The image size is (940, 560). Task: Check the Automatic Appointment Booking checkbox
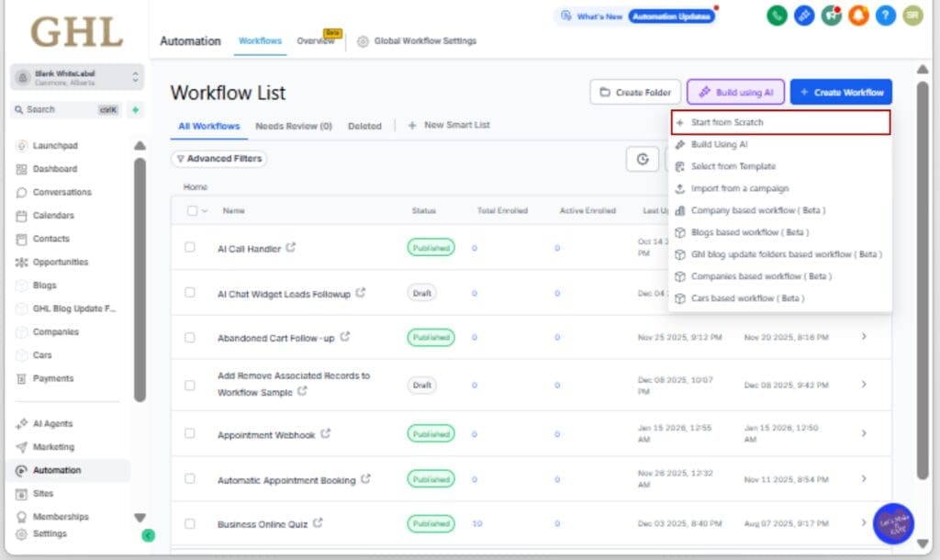189,478
